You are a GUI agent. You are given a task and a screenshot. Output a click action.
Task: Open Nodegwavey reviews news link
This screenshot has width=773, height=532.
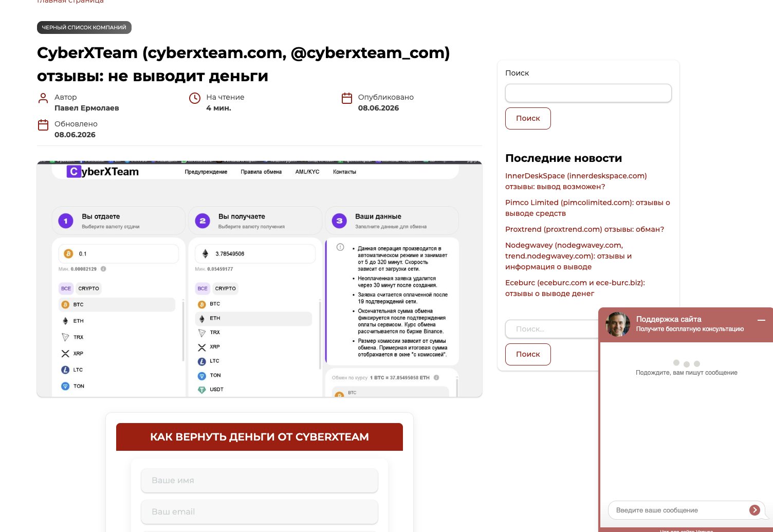(x=568, y=256)
